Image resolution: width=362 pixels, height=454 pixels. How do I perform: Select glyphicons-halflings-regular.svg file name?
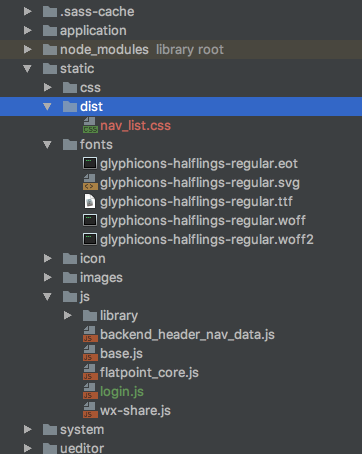200,183
